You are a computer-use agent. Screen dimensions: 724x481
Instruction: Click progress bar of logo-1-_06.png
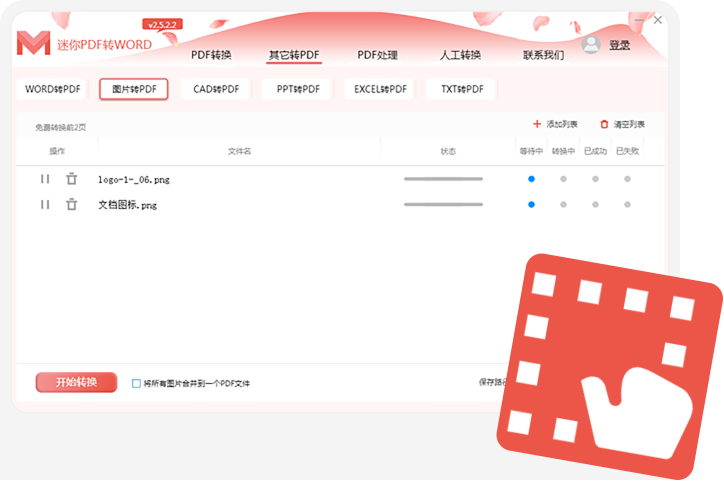(443, 179)
